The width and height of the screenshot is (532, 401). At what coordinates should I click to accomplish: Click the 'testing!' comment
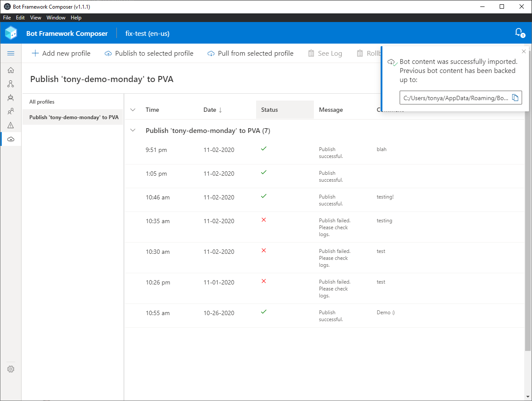tap(385, 197)
